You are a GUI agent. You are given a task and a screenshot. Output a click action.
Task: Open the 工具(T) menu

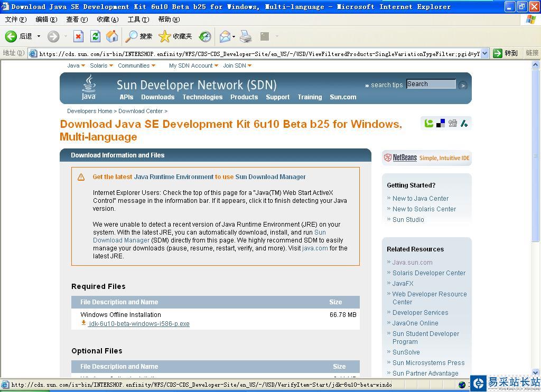pyautogui.click(x=138, y=20)
